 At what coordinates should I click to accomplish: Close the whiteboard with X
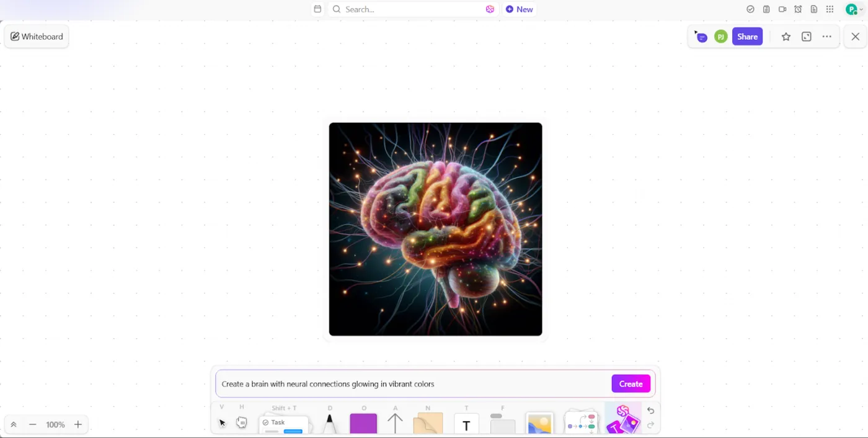(x=856, y=37)
